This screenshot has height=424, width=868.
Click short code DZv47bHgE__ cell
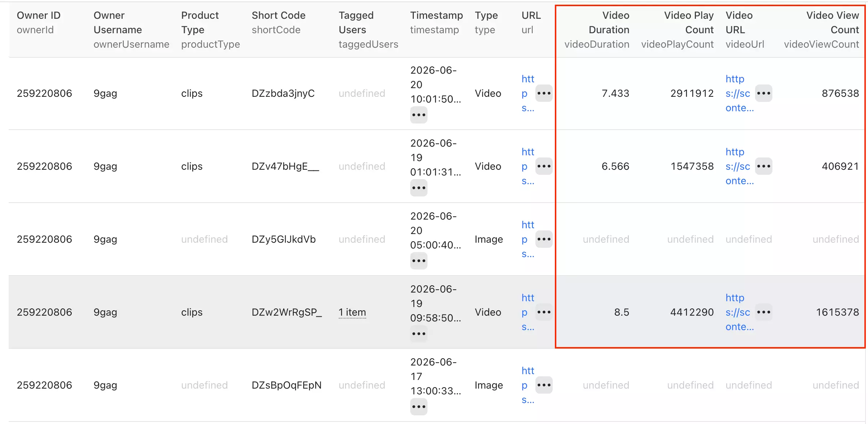(285, 166)
